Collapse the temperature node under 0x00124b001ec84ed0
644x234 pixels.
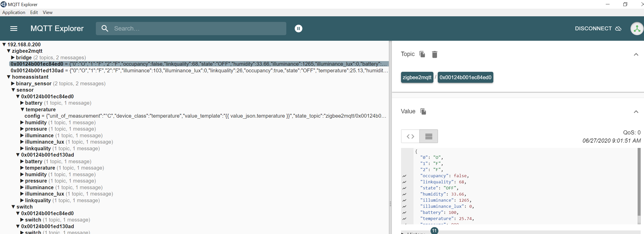[22, 109]
